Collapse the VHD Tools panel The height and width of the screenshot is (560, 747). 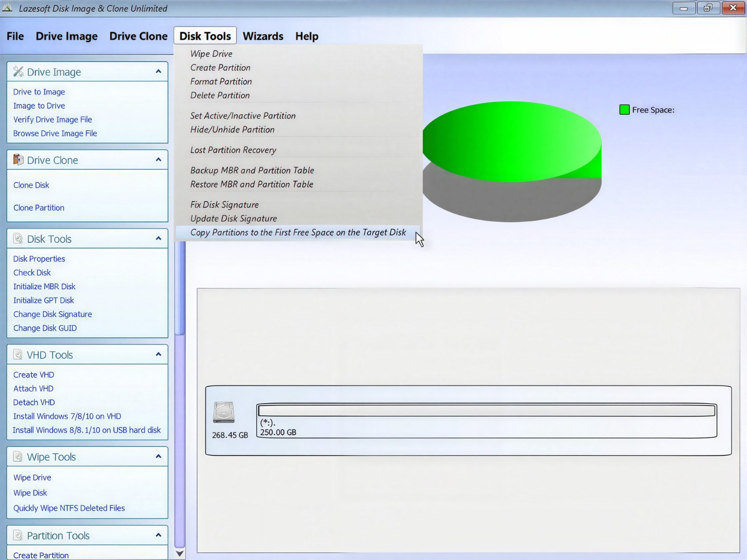tap(158, 355)
